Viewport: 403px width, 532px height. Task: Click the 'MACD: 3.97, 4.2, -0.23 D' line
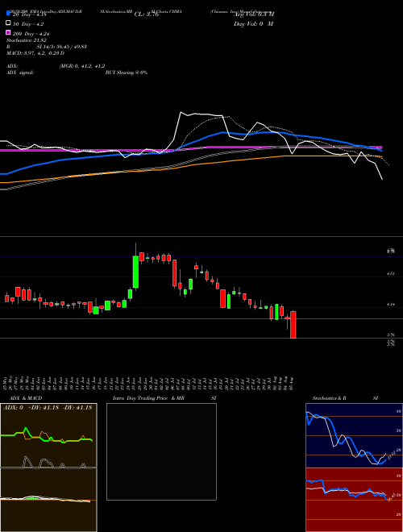click(x=35, y=53)
